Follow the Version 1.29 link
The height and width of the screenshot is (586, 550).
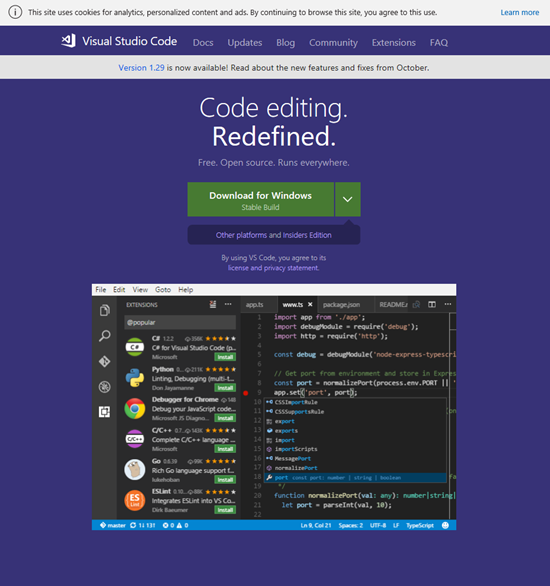pos(141,68)
